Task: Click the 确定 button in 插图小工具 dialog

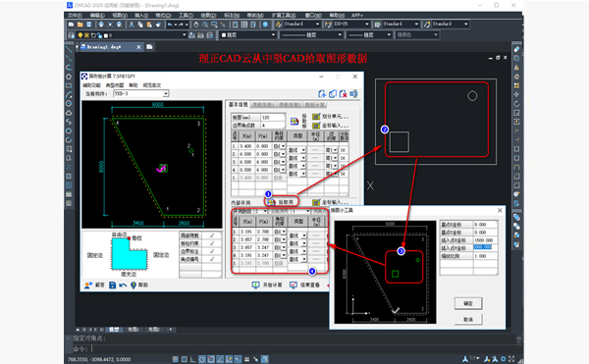Action: (468, 303)
